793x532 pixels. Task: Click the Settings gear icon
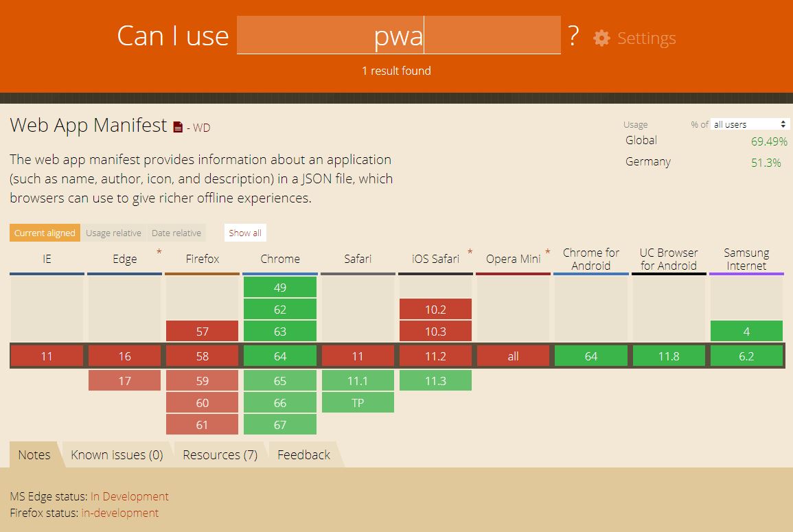pyautogui.click(x=601, y=38)
